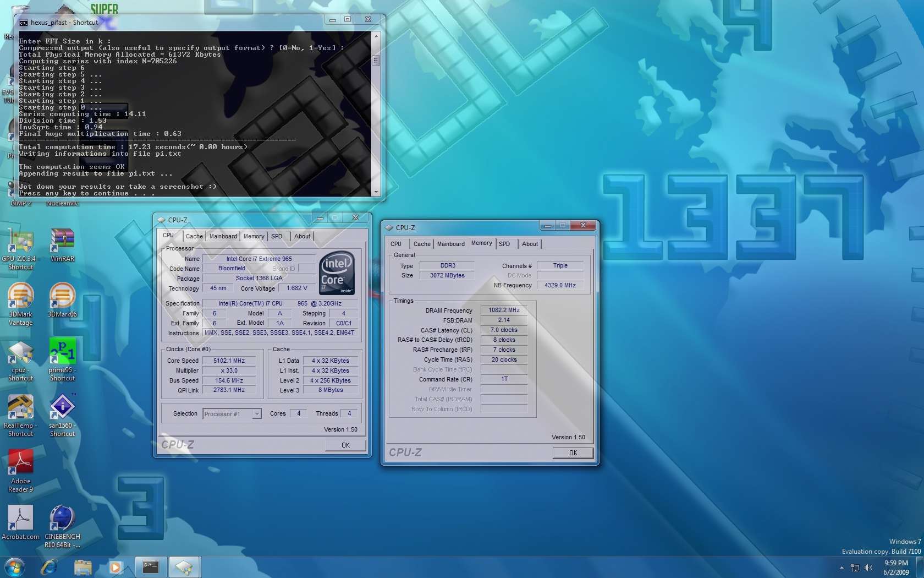The image size is (924, 578).
Task: Click the right CPU-Z window title icon
Action: click(x=389, y=227)
